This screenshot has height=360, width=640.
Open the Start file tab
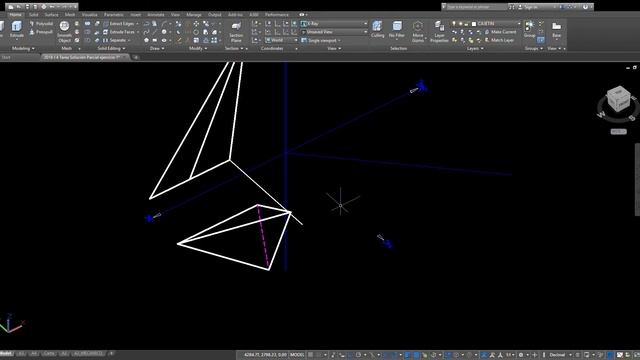6,58
